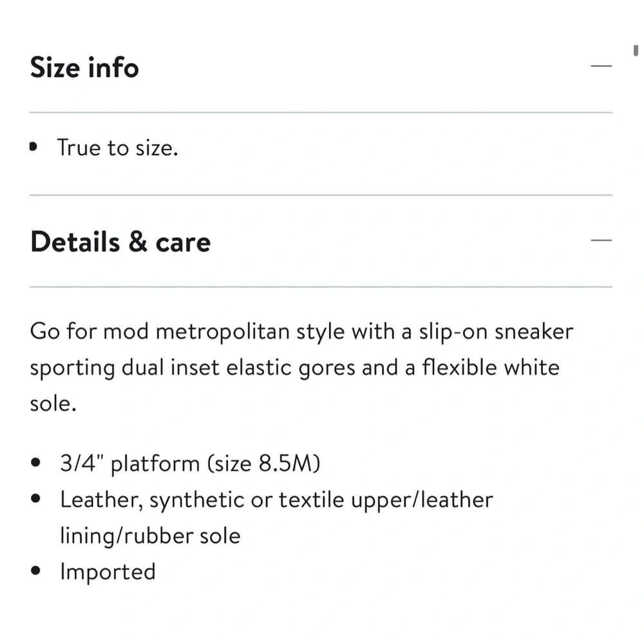The image size is (644, 644).
Task: Click bullet point before 3/4" platform
Action: pos(35,462)
